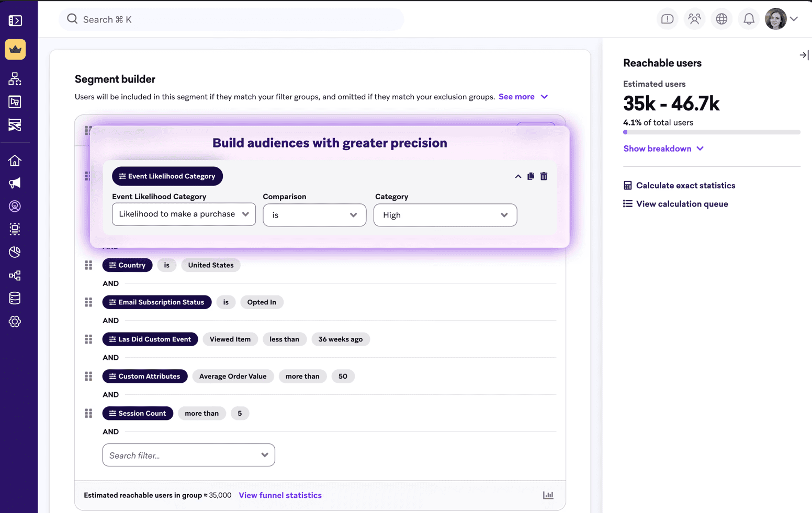The height and width of the screenshot is (513, 812).
Task: Open the hierarchy workspace icon in sidebar
Action: coord(15,78)
